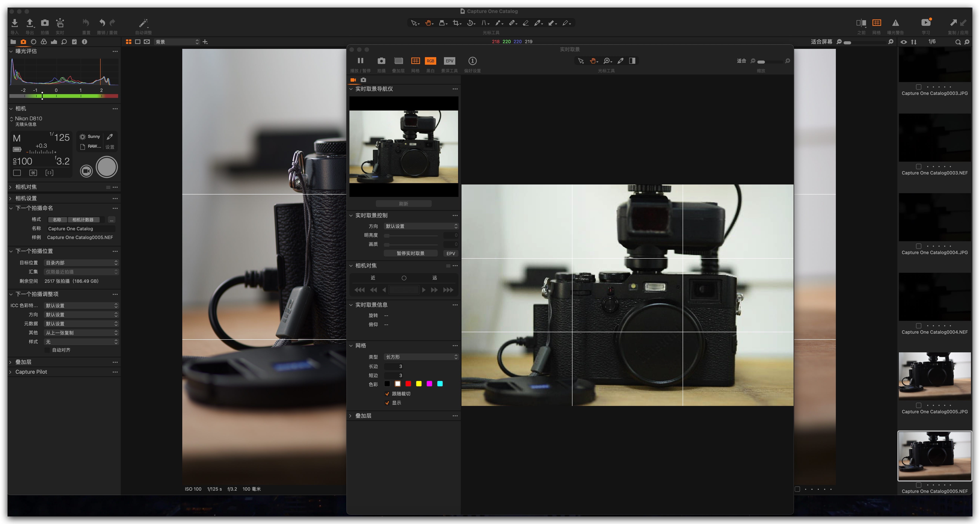This screenshot has width=980, height=524.
Task: Open the 目标位置 目录内部 dropdown
Action: point(81,263)
